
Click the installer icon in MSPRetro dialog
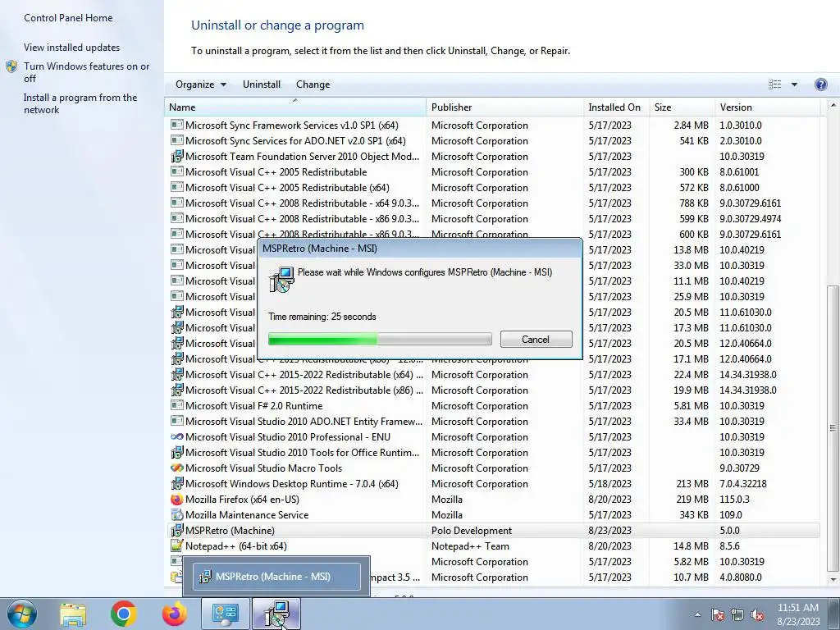click(281, 280)
